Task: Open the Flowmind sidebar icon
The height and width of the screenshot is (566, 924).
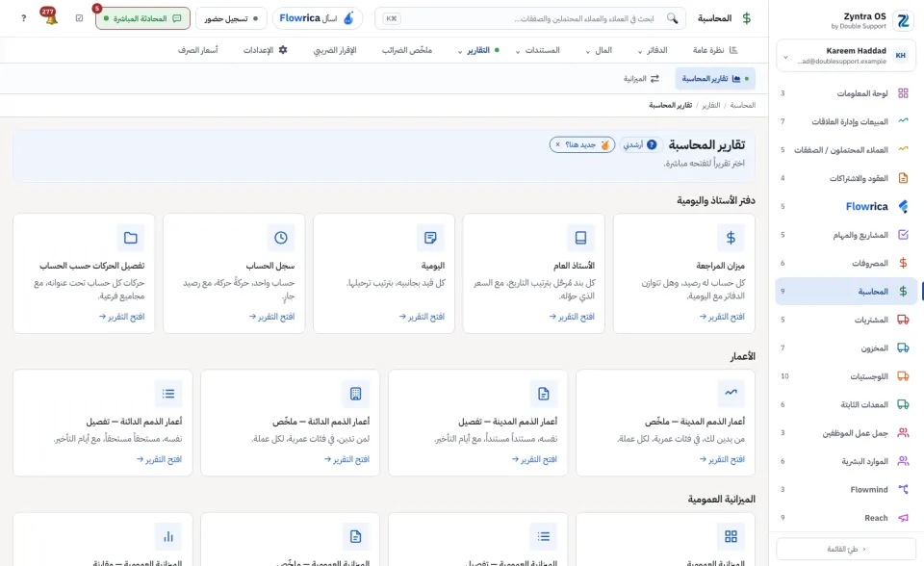Action: point(903,489)
